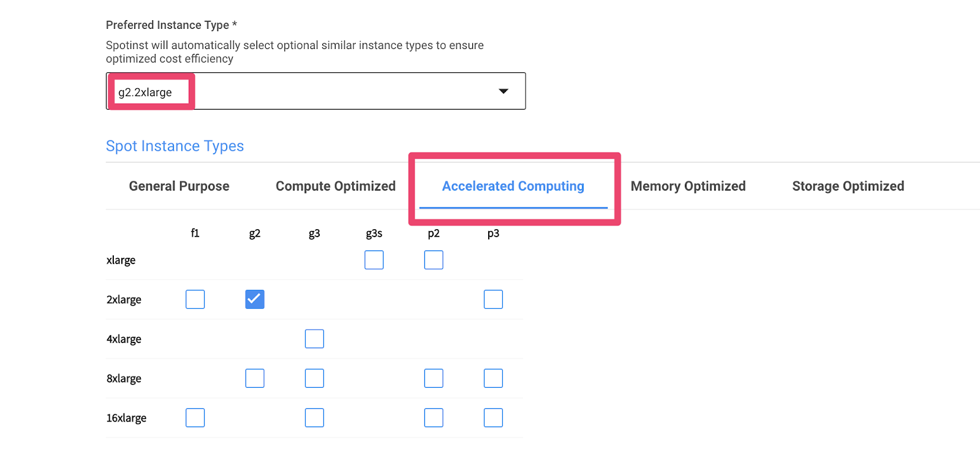Select the g3 8xlarge checkbox
This screenshot has height=462, width=980.
[314, 378]
